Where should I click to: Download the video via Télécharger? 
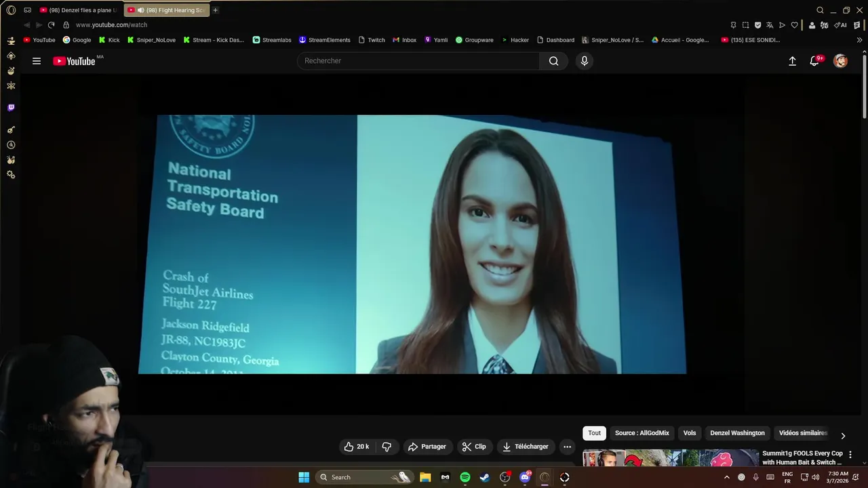(x=526, y=447)
